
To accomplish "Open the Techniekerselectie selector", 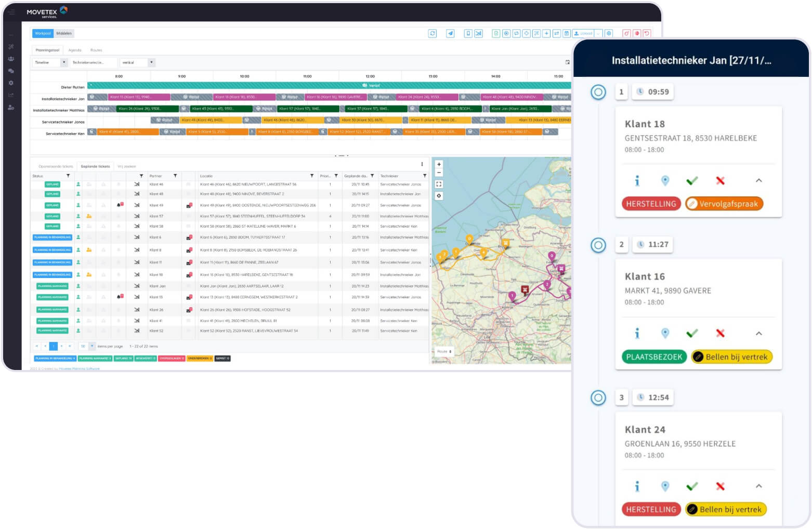I will point(94,62).
